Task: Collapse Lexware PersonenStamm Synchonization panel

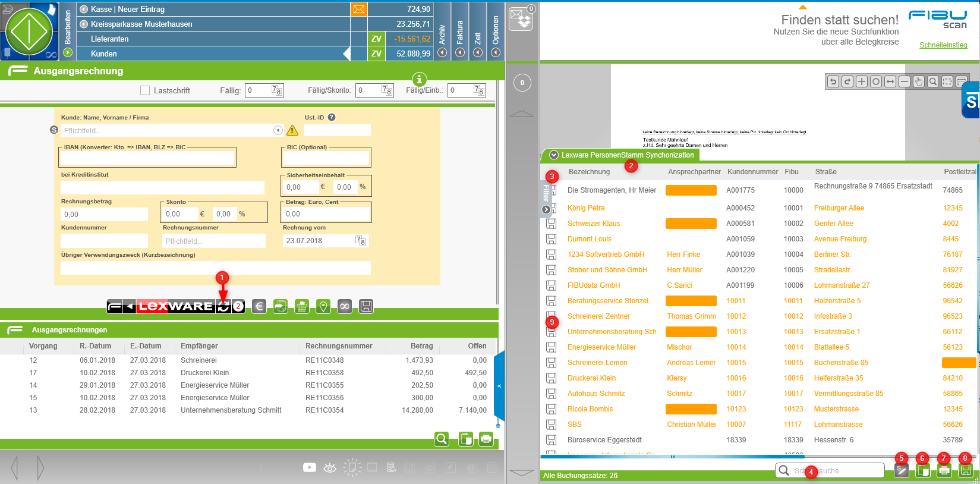Action: tap(554, 155)
